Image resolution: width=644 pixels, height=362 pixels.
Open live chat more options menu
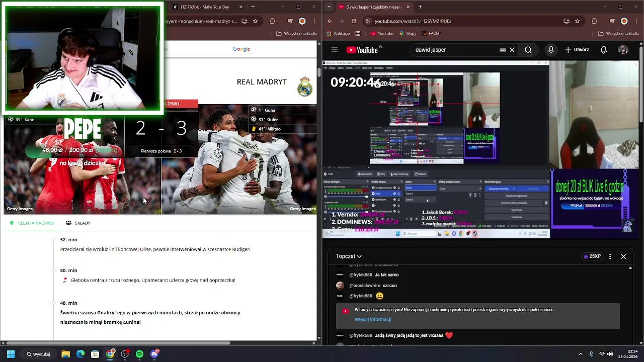(x=610, y=256)
